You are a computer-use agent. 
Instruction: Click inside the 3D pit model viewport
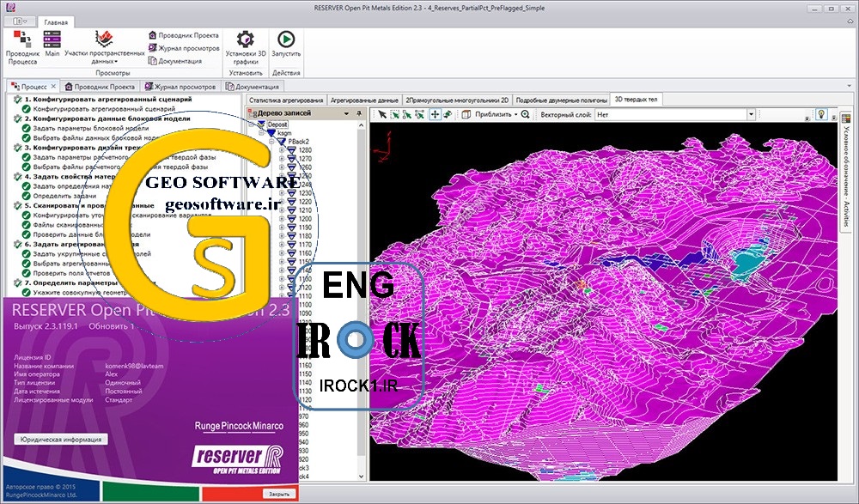coord(604,301)
